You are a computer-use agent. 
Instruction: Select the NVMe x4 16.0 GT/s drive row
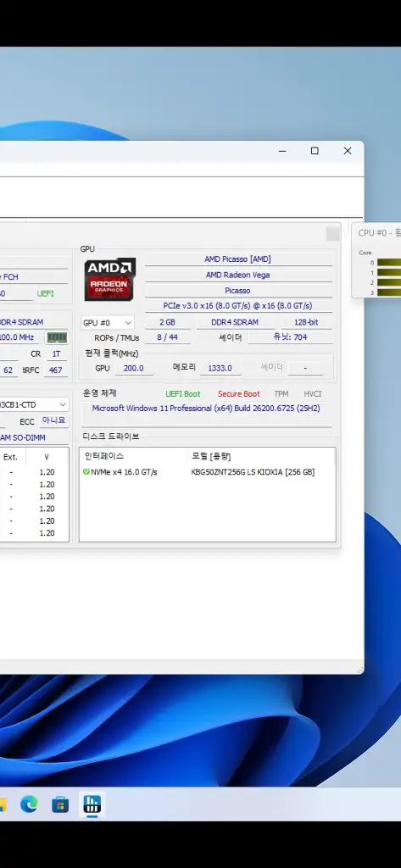coord(207,472)
